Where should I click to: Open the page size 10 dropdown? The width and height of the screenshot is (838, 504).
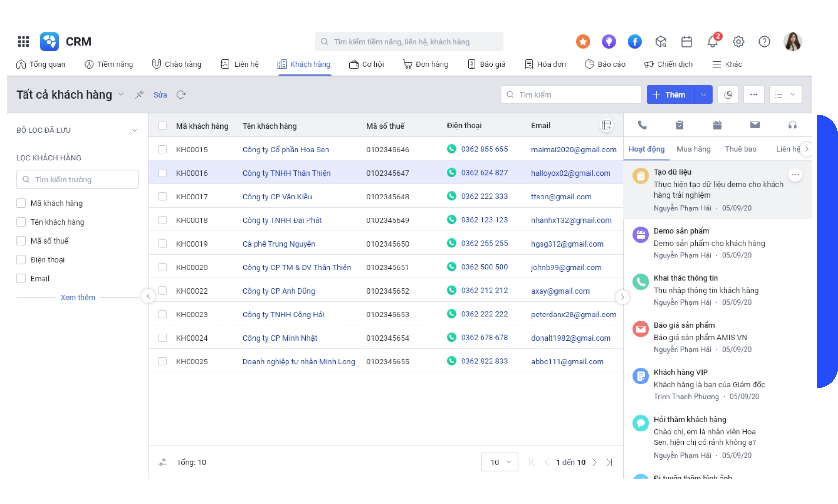tap(499, 462)
